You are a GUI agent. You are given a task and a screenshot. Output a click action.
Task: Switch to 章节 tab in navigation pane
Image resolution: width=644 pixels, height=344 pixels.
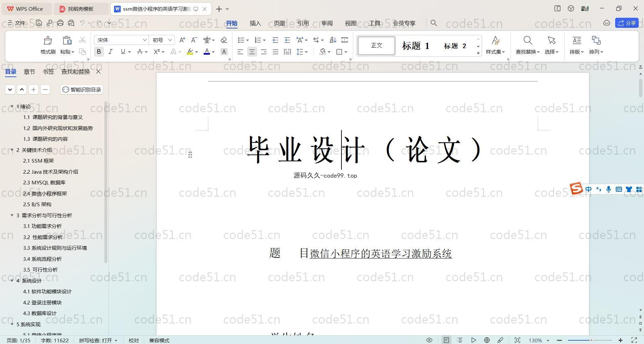(29, 71)
